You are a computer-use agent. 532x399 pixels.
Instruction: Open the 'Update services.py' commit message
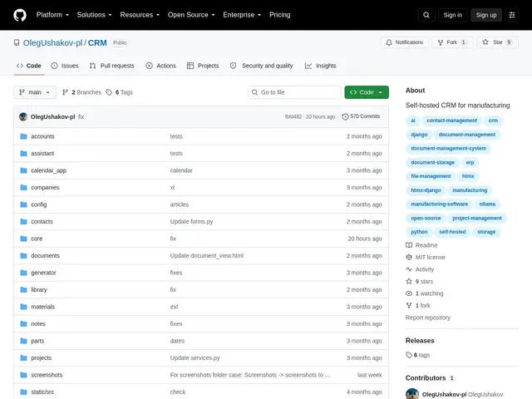coord(195,358)
